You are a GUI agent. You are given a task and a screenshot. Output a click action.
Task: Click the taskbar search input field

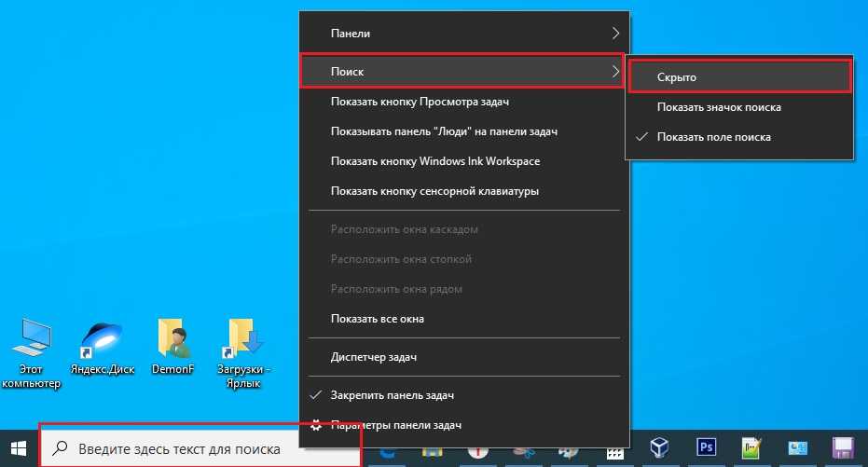[200, 448]
